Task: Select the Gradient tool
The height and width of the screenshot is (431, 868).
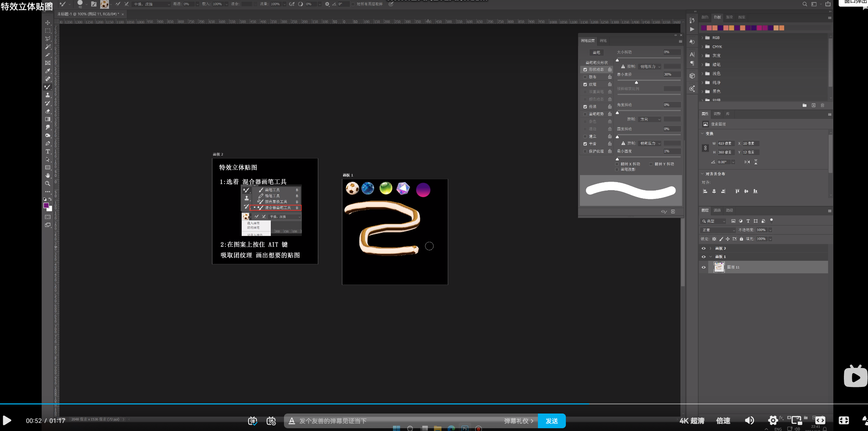Action: 48,119
